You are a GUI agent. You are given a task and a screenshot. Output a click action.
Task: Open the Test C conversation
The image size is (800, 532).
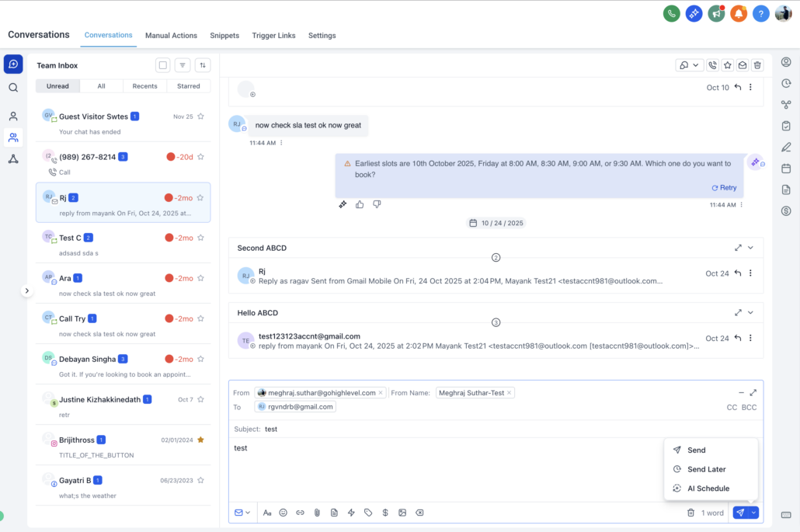pos(123,244)
